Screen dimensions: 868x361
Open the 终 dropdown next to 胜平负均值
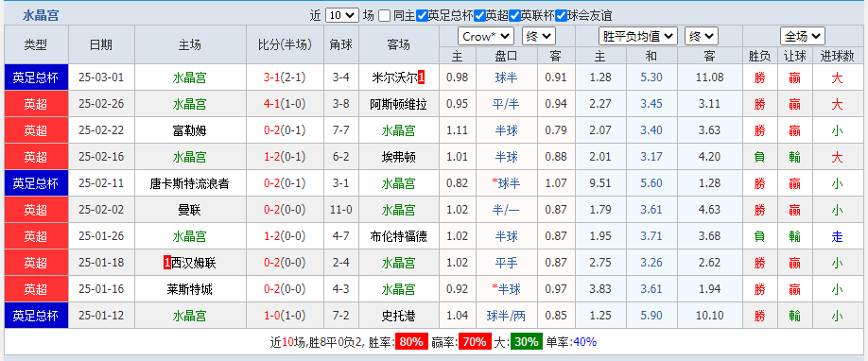pos(702,37)
